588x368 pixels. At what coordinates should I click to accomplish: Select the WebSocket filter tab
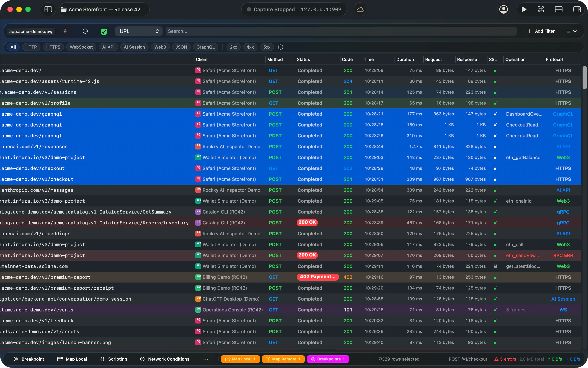coord(81,47)
